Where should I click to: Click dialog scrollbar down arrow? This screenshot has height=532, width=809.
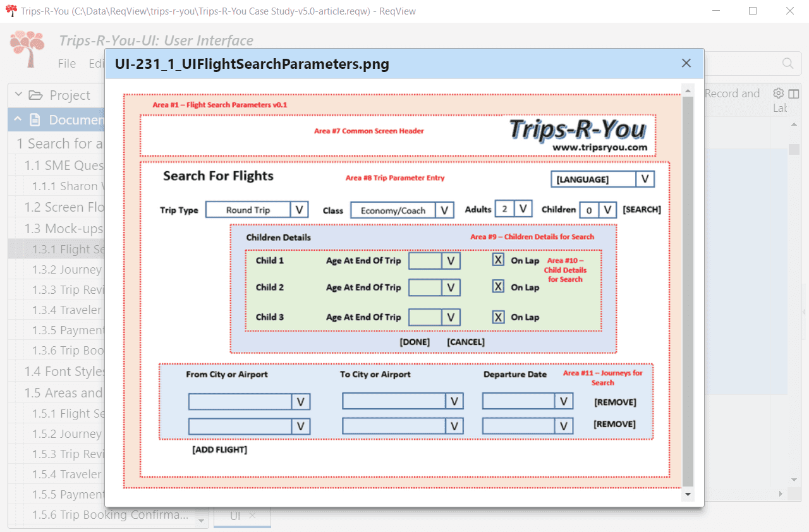pyautogui.click(x=688, y=493)
